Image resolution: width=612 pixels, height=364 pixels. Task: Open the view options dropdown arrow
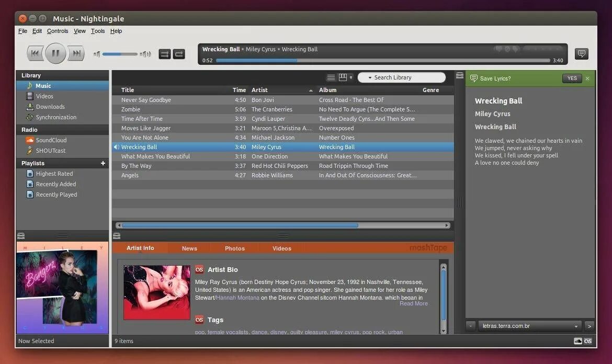(x=351, y=77)
